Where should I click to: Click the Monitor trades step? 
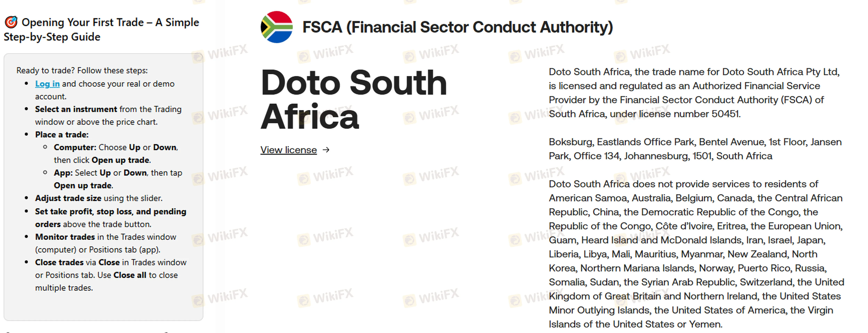106,243
